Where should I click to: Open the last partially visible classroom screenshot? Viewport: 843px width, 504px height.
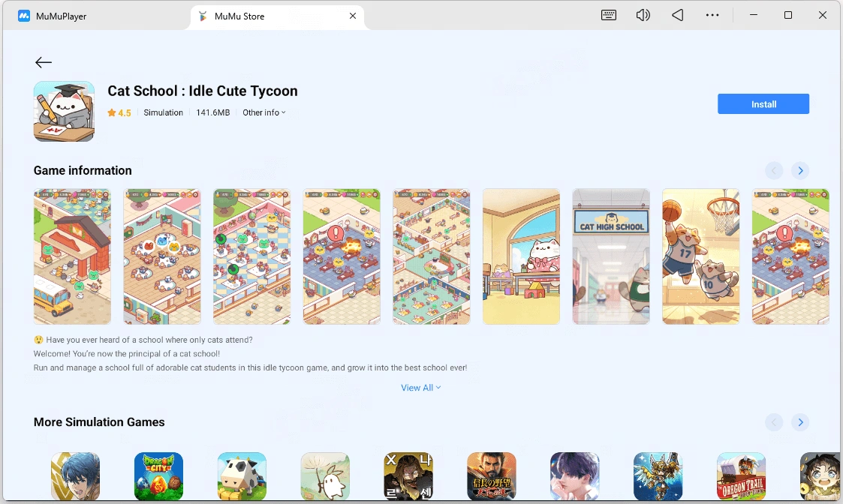point(791,256)
